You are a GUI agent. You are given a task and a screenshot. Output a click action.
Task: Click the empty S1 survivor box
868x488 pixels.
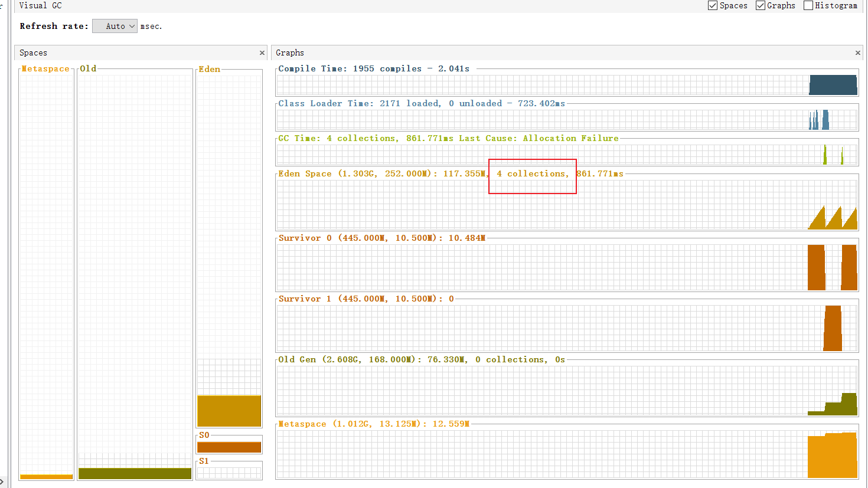(x=229, y=473)
